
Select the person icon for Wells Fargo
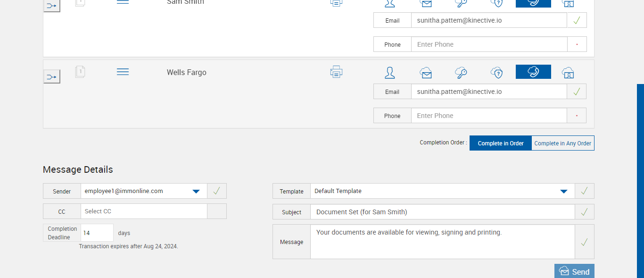coord(390,72)
